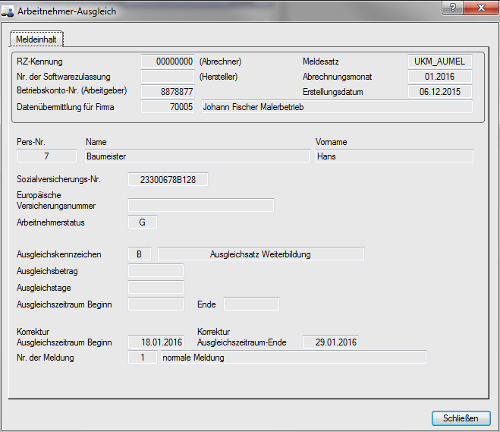Click the empty Ausgleichsbetrag field
Screen dimensions: 500x432
156,271
